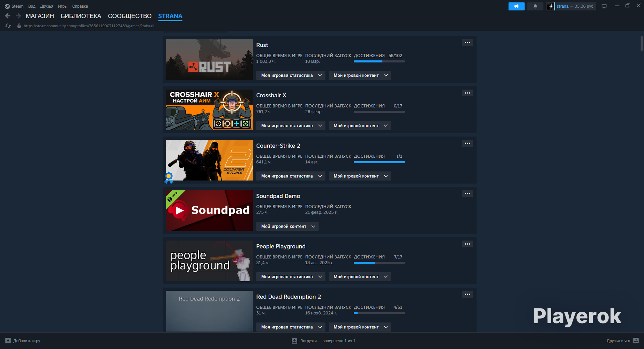Open the Counter-Strike 2 title link
Viewport: 644px width, 349px height.
point(278,146)
